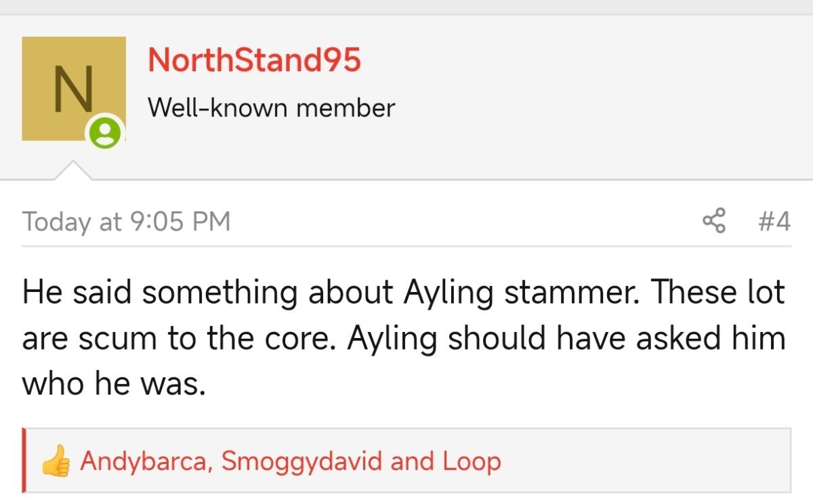The width and height of the screenshot is (813, 504).
Task: Click the Well-known member user title
Action: 271,107
